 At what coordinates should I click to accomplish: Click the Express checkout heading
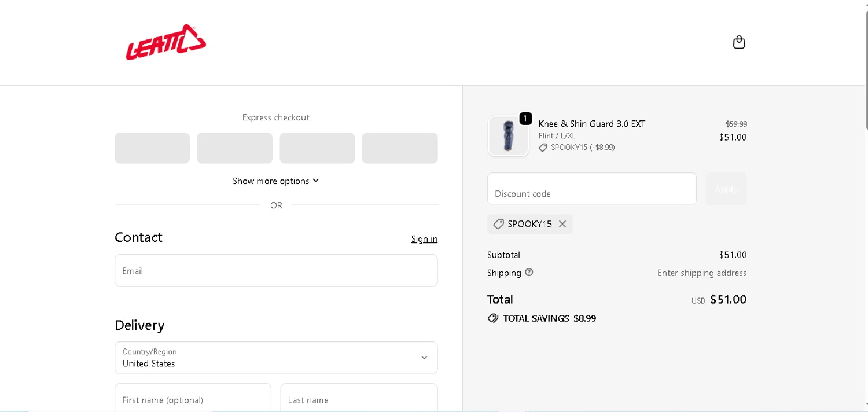[276, 117]
